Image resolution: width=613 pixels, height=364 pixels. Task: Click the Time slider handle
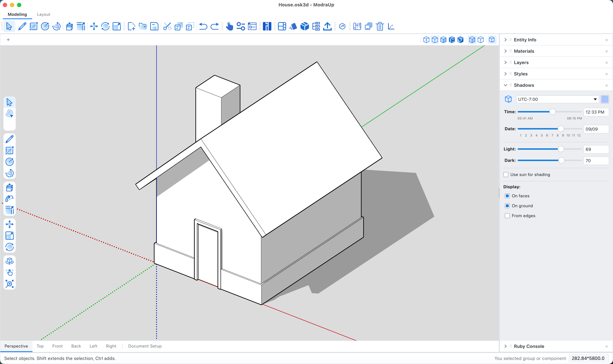coord(553,112)
